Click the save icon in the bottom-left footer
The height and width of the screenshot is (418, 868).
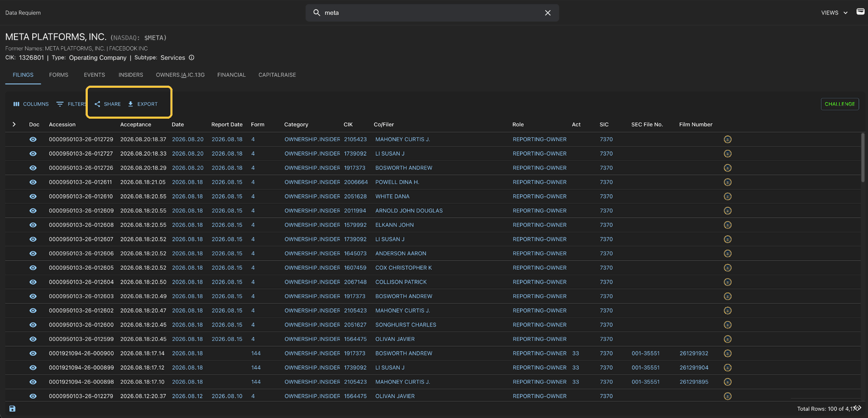pos(13,409)
